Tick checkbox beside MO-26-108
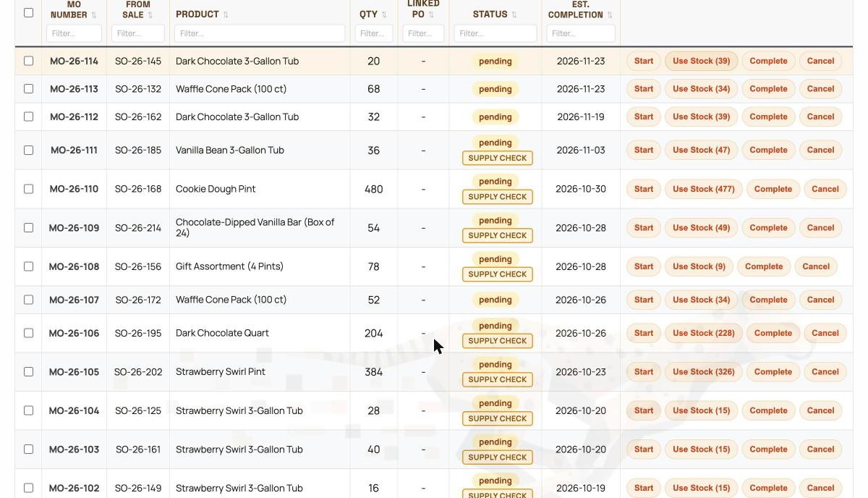The image size is (868, 498). [28, 266]
